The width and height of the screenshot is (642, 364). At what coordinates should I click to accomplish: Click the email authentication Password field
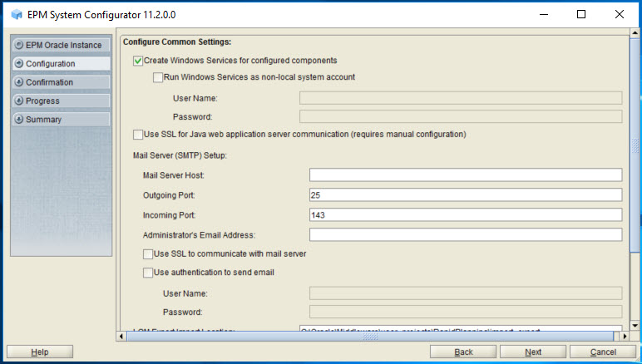pyautogui.click(x=466, y=312)
